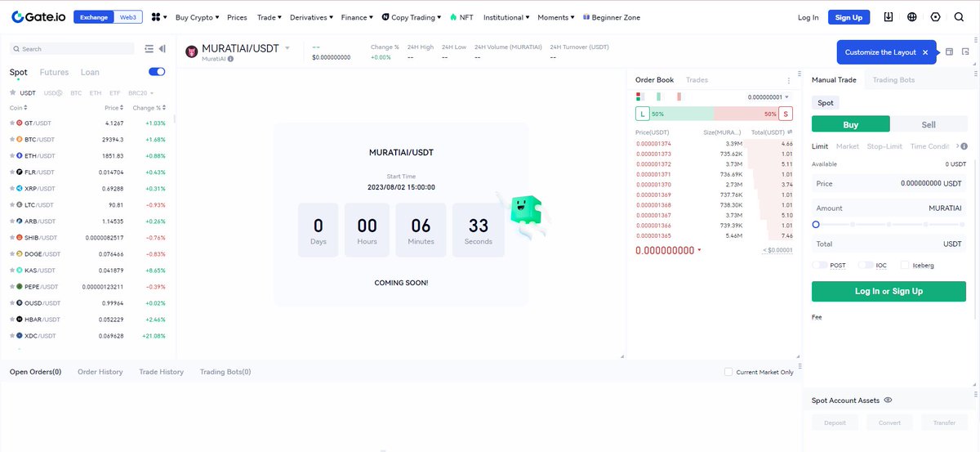Open order book precision dropdown 0.000000001

click(768, 97)
